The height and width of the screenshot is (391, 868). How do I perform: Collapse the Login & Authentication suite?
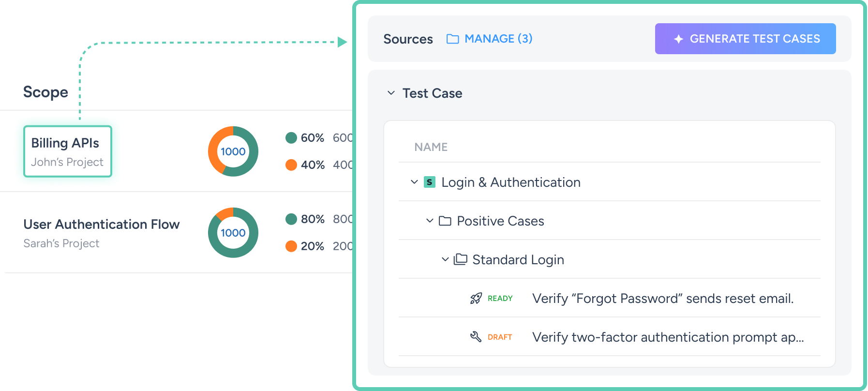(x=414, y=182)
